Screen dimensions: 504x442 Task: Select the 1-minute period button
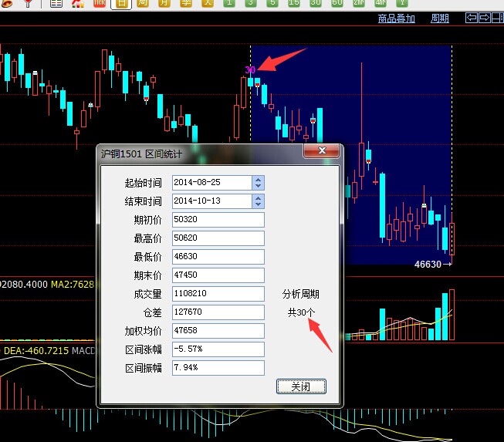pyautogui.click(x=229, y=4)
